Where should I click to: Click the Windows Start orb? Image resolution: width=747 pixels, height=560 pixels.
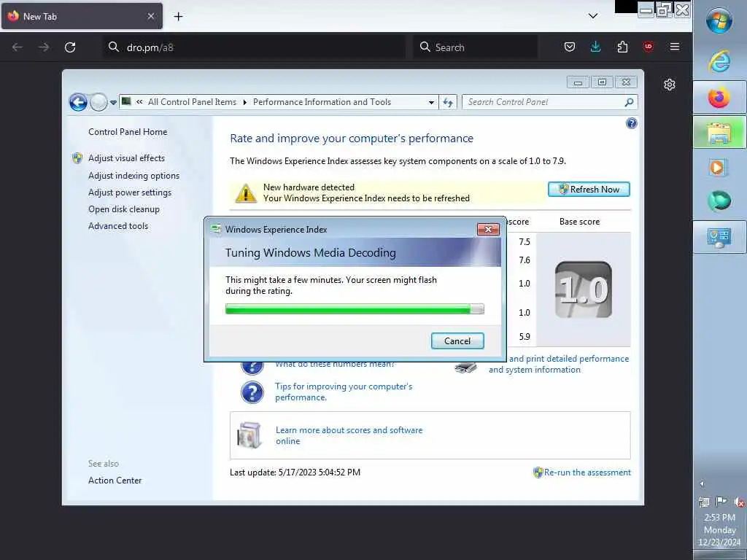pos(719,21)
